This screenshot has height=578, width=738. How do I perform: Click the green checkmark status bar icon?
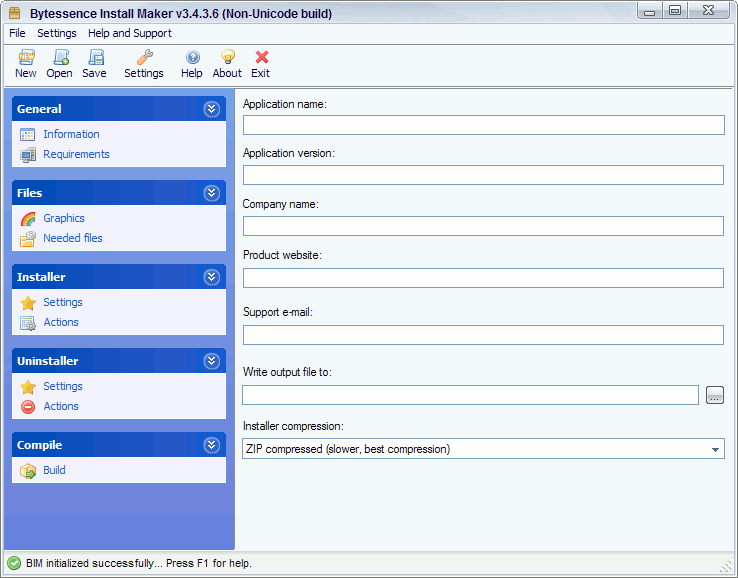tap(14, 563)
